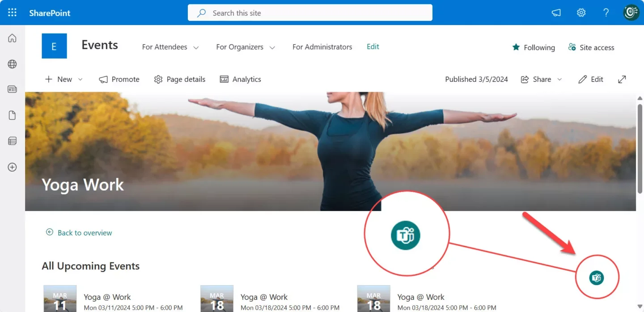Go to Home in the left rail
This screenshot has height=312, width=644.
tap(12, 38)
